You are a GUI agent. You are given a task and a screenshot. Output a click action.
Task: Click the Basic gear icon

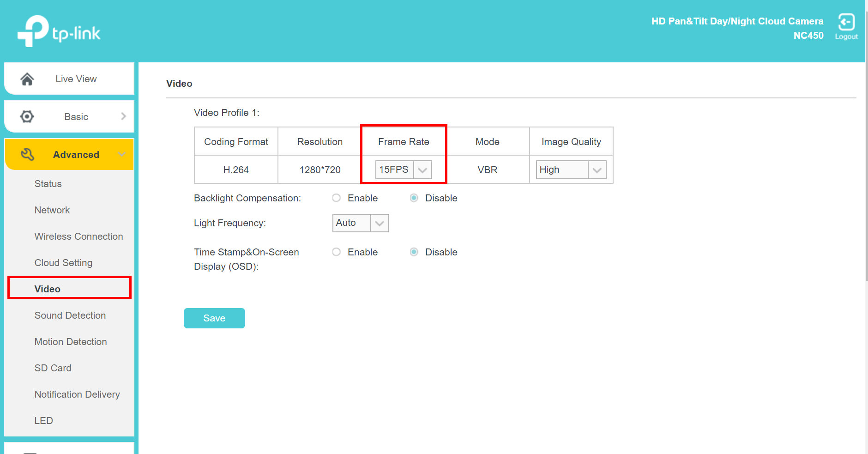[x=27, y=116]
